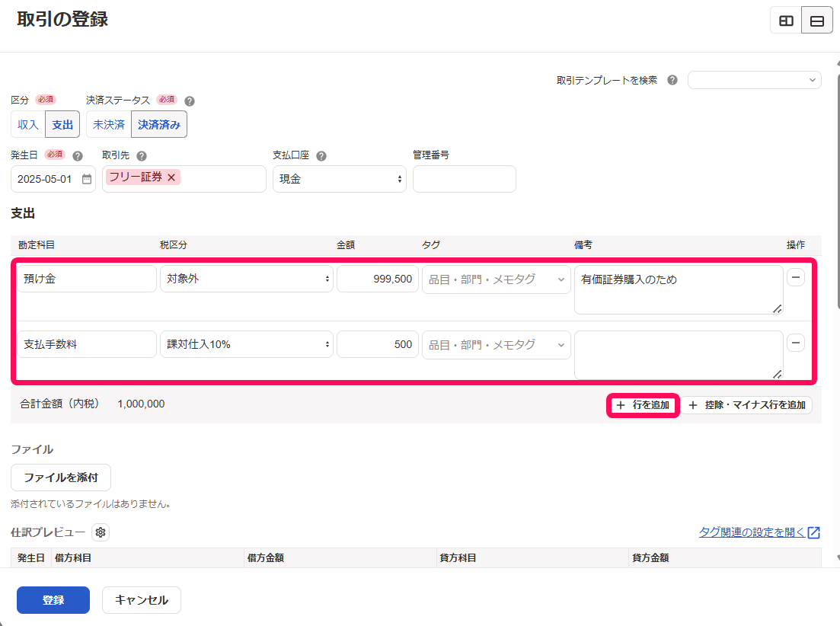The image size is (840, 626).
Task: Click ファイルを添付 button
Action: click(61, 477)
